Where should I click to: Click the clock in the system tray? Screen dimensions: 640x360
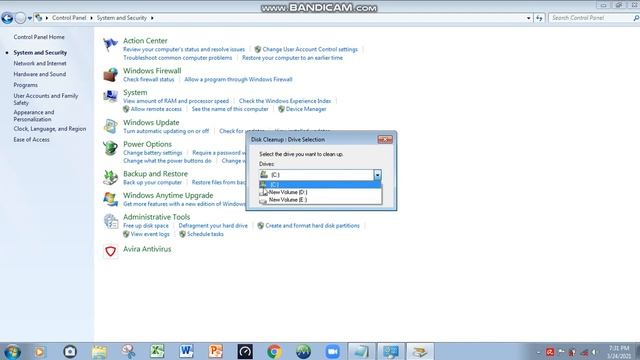[x=619, y=352]
